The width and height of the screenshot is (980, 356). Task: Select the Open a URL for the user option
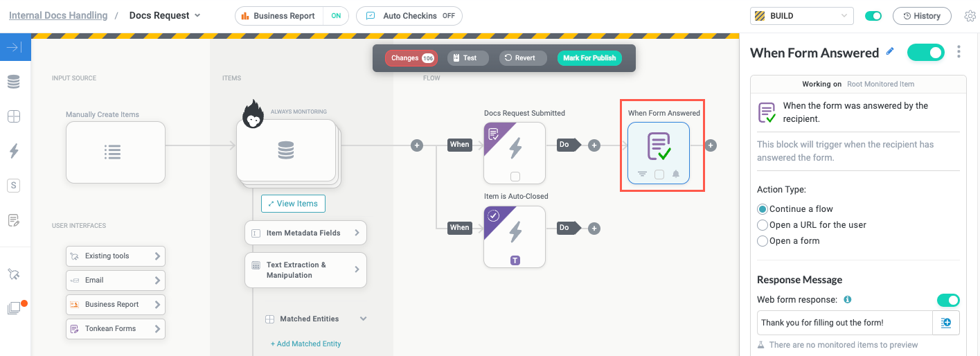tap(763, 225)
